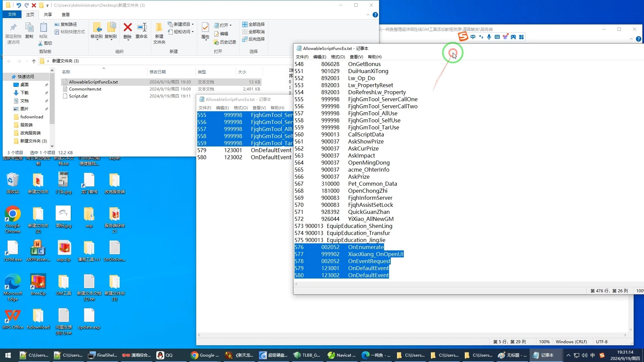Click back Notepad horizontal scrollbar

(412, 335)
